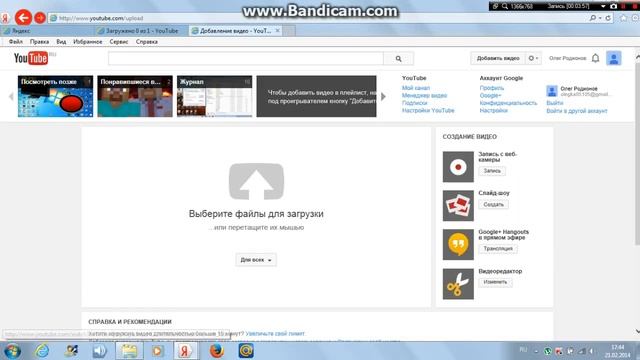Click the slideshow photos icon

pyautogui.click(x=458, y=206)
